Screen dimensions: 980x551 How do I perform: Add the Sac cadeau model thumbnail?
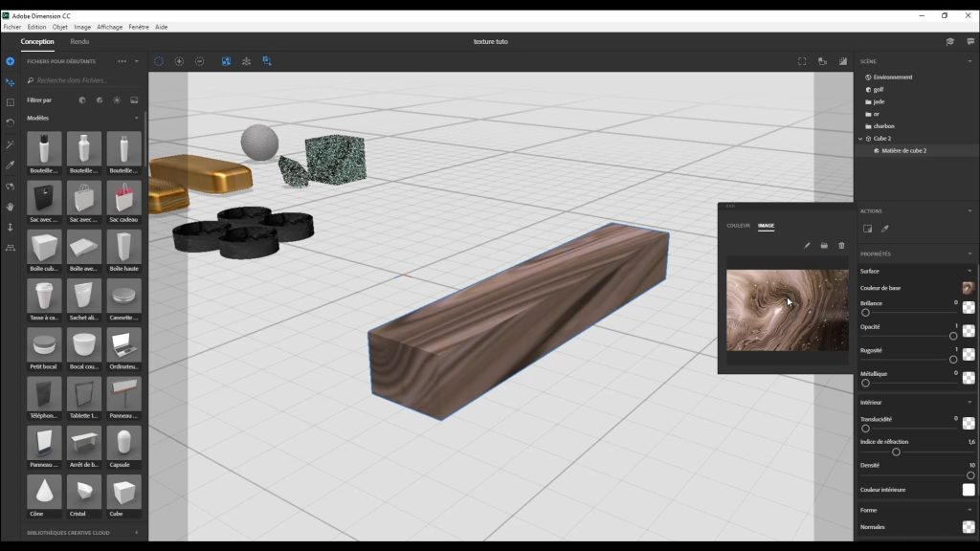click(123, 202)
